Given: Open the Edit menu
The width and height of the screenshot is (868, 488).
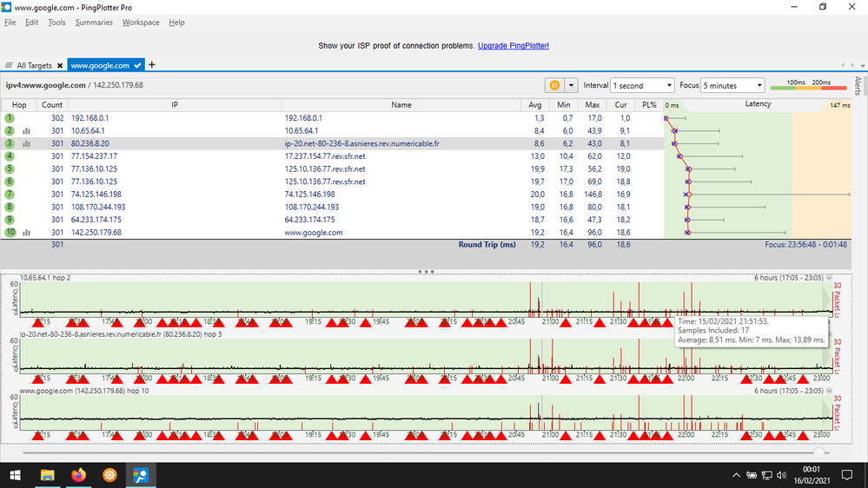Looking at the screenshot, I should tap(31, 22).
